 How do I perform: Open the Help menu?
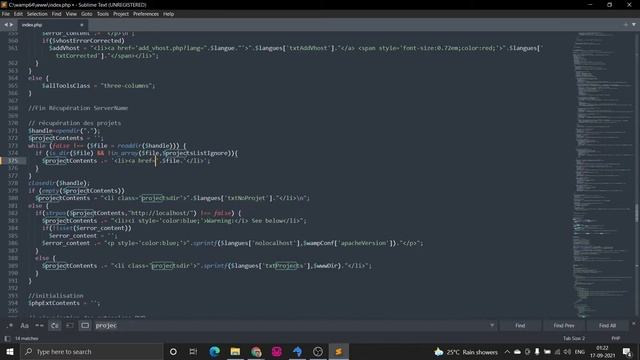(169, 14)
